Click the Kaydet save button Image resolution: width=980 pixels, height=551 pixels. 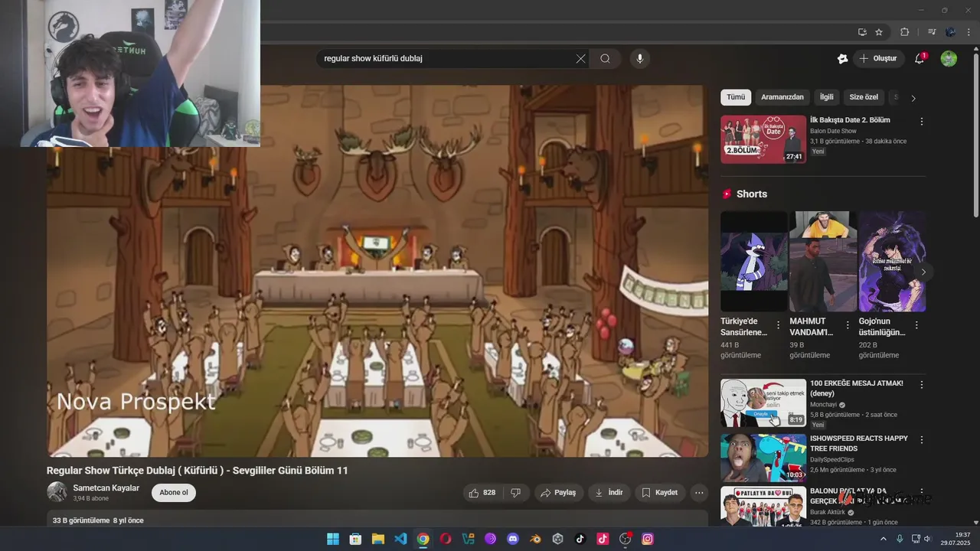click(660, 493)
